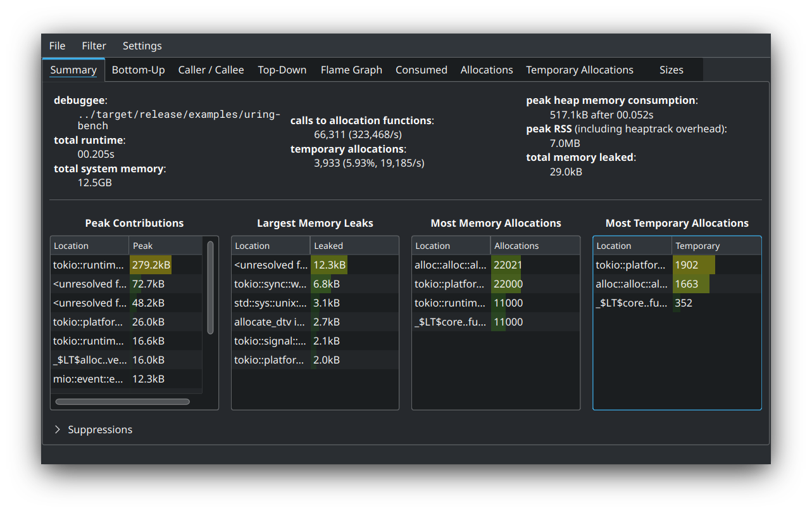
Task: Sort by Temporary column header
Action: pyautogui.click(x=716, y=246)
